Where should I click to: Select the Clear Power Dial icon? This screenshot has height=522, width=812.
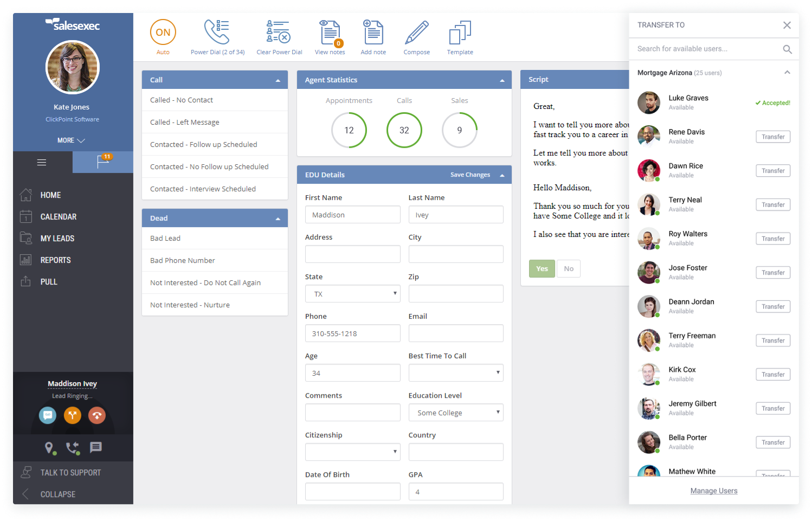coord(279,31)
